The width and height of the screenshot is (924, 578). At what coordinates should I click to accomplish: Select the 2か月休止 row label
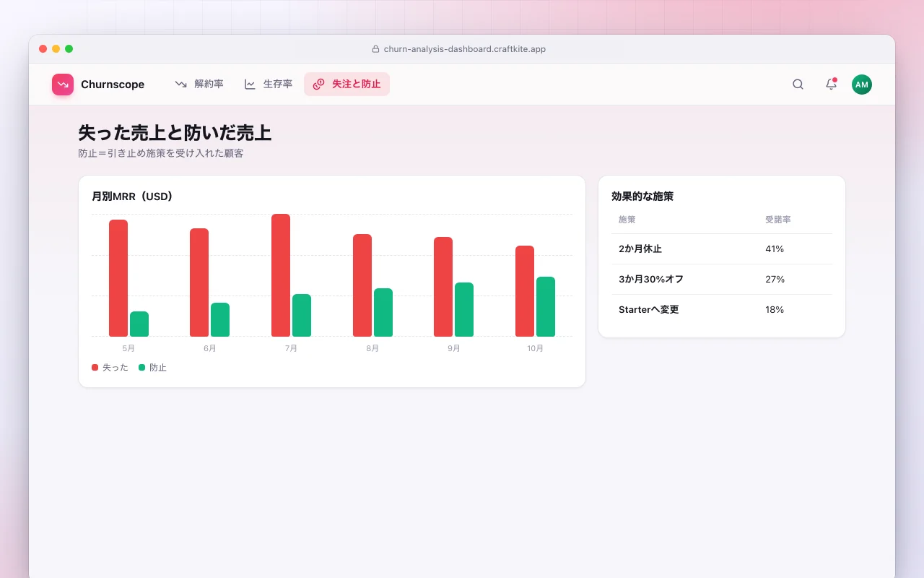(x=640, y=249)
